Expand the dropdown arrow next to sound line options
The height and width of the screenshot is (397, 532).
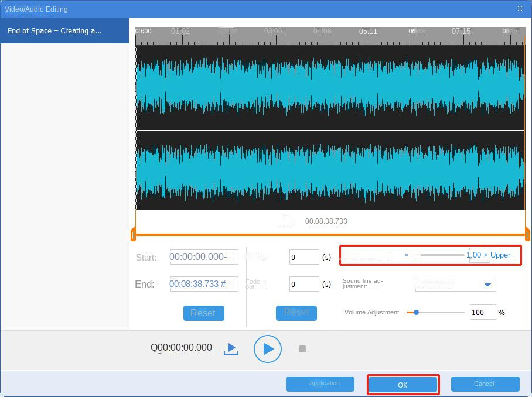tap(487, 284)
